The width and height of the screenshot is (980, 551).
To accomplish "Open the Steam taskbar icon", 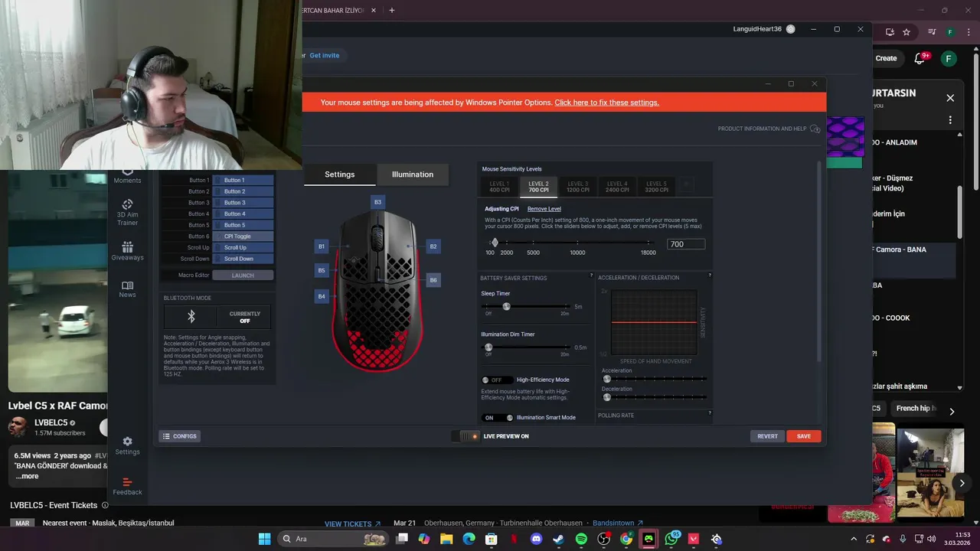I will [559, 539].
